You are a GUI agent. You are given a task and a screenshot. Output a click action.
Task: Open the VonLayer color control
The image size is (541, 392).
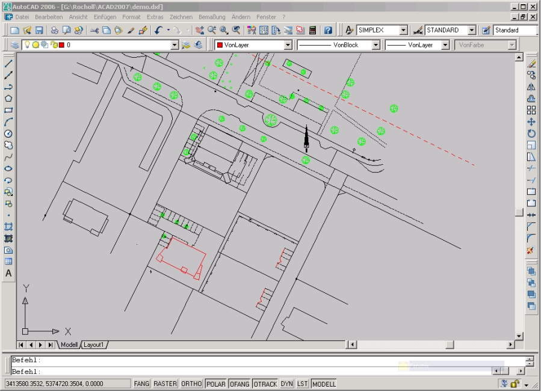click(x=287, y=45)
